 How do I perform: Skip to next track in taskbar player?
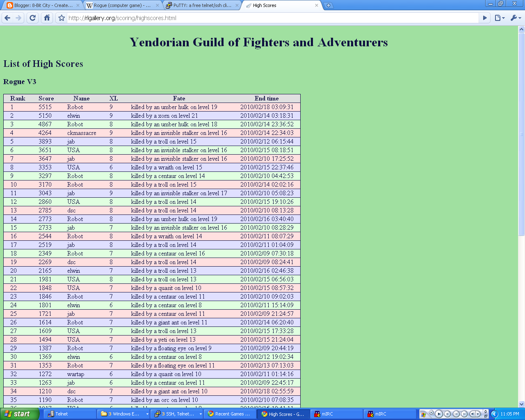pos(464,414)
